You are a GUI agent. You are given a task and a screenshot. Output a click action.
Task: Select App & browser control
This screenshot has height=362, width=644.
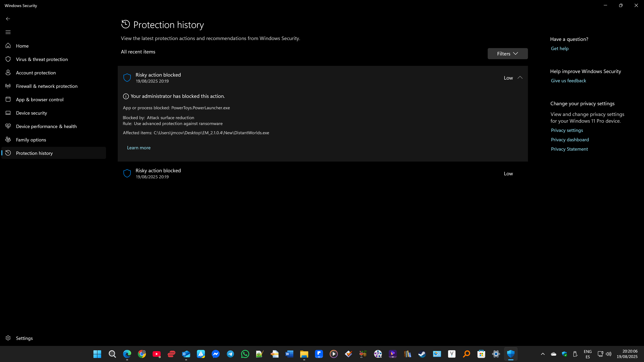(x=53, y=99)
